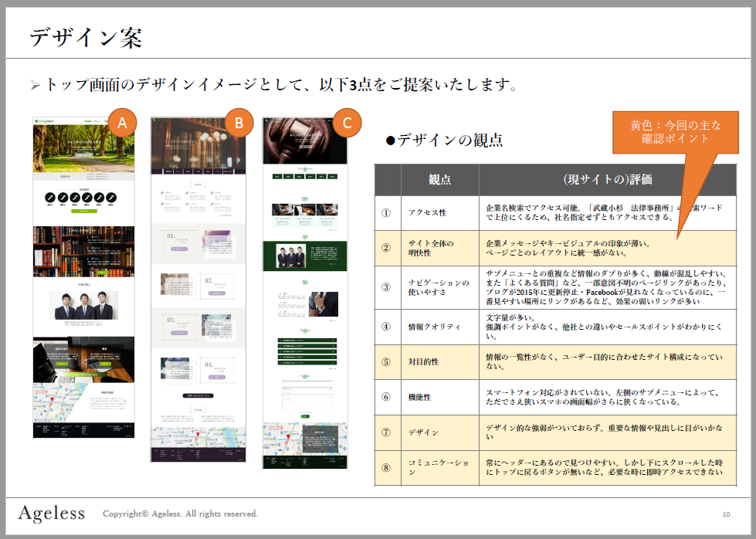Select the circled number ① in the table
756x539 pixels.
[387, 212]
